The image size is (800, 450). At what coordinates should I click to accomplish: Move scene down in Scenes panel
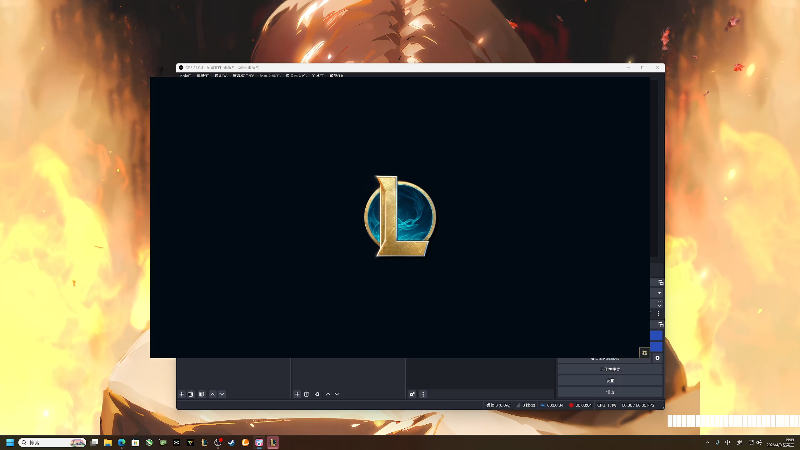point(222,394)
